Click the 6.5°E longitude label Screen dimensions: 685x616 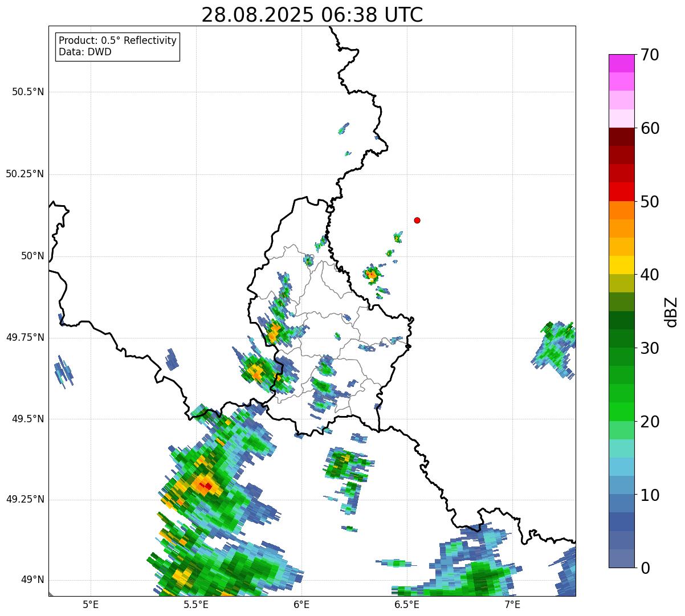point(407,604)
